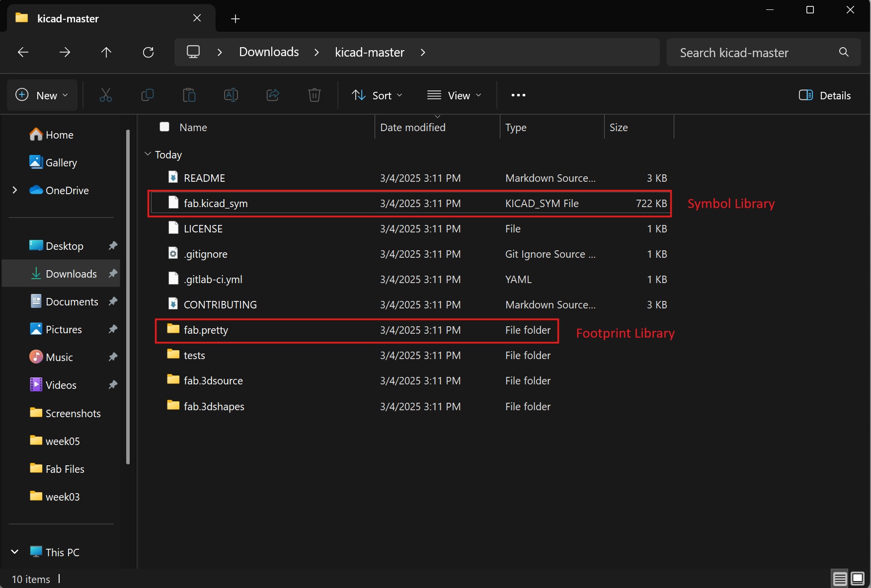
Task: Open the View dropdown menu
Action: tap(454, 95)
